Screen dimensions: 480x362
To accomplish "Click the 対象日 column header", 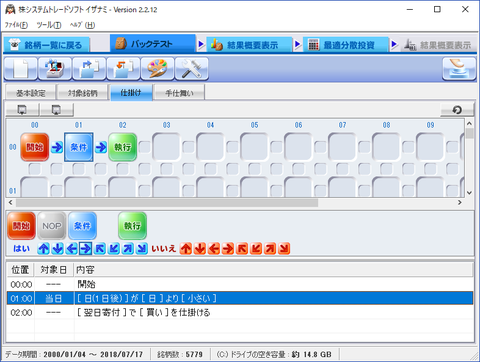I will [x=54, y=270].
